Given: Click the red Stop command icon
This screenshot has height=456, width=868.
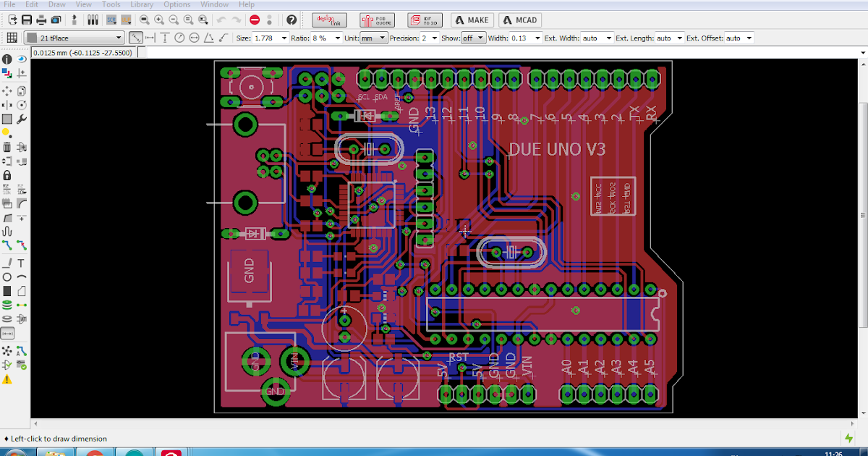Looking at the screenshot, I should coord(255,20).
